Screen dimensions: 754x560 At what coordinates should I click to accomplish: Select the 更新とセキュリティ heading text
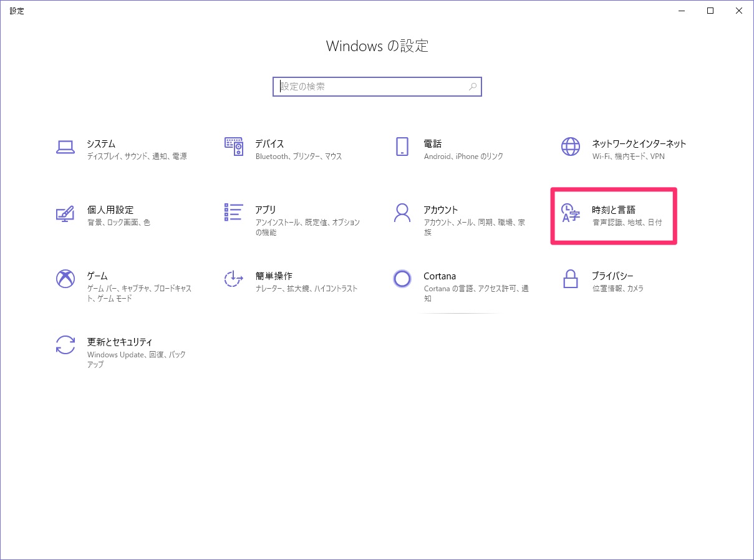(120, 342)
